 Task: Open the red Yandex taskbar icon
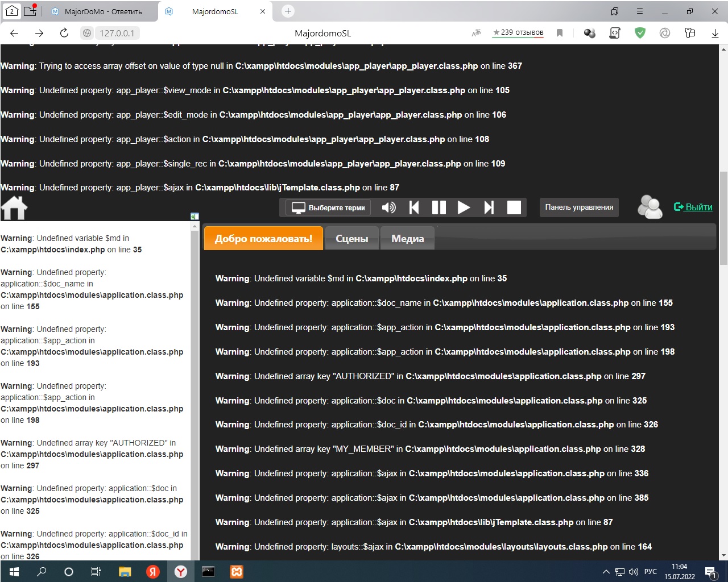point(152,572)
